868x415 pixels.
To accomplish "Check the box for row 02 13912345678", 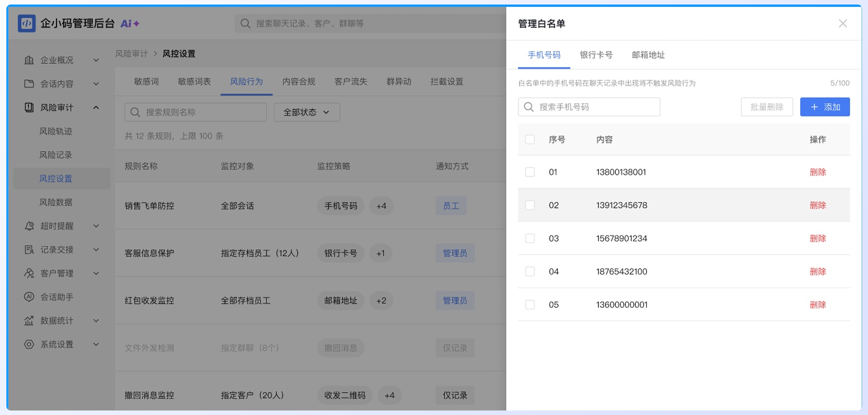I will coord(530,205).
